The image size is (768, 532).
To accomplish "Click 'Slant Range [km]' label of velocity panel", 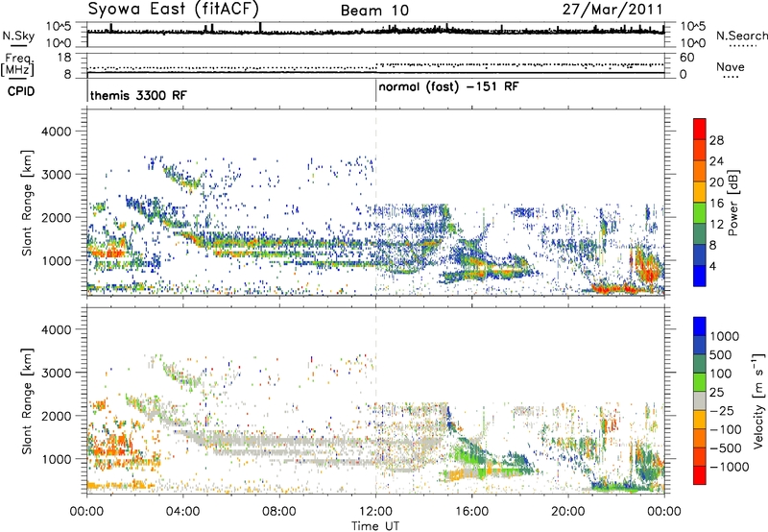I will [27, 401].
